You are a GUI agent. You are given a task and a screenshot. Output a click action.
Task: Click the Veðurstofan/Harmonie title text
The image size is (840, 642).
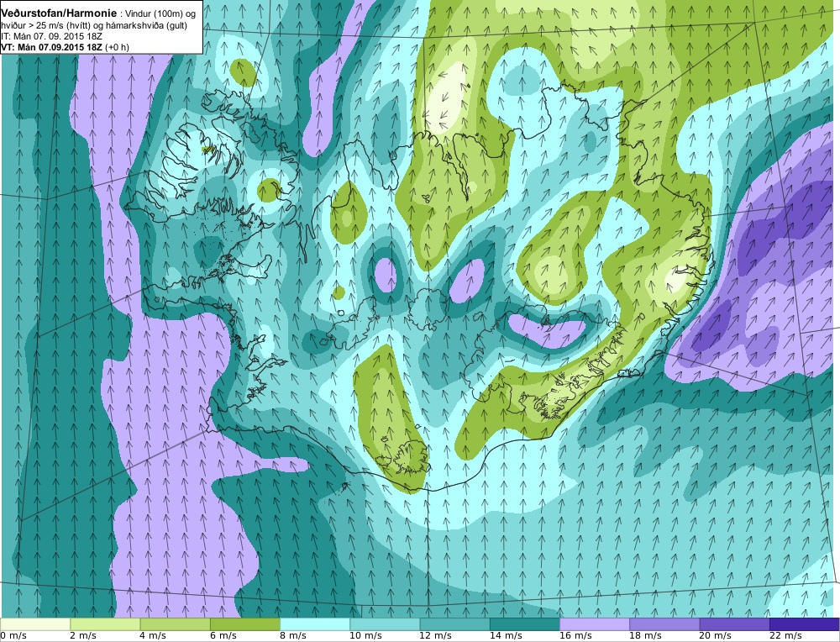tap(59, 13)
